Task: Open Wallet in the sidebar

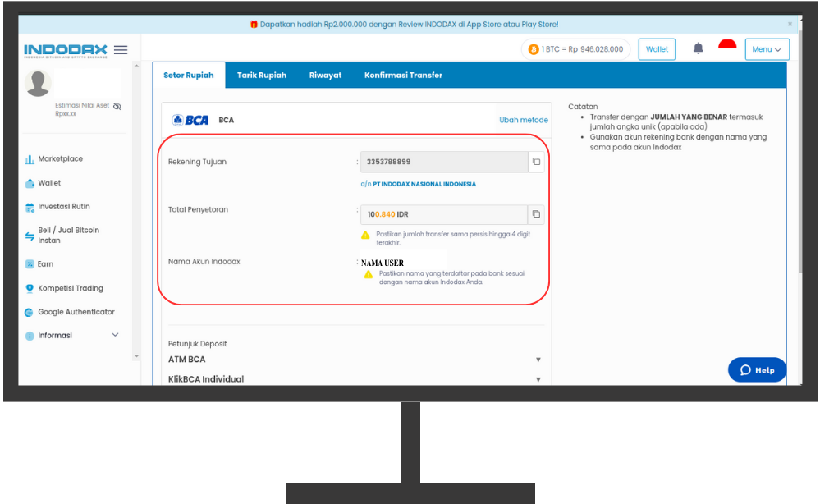Action: [49, 183]
